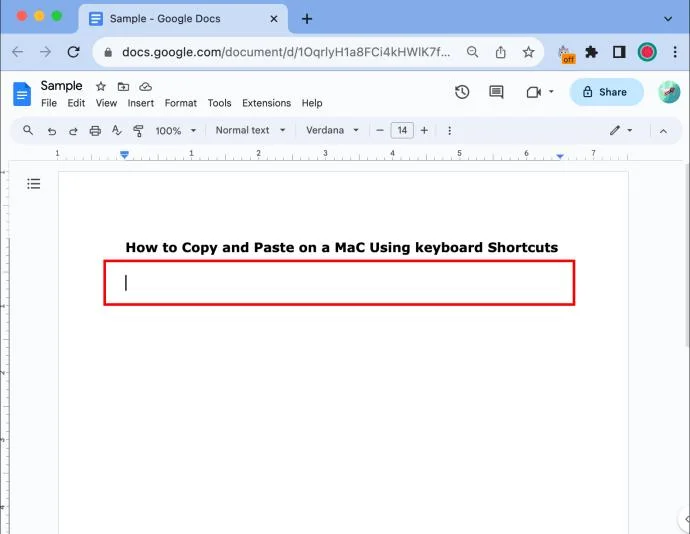Screen dimensions: 690x534
Task: Increase font size with the plus button
Action: click(x=424, y=130)
